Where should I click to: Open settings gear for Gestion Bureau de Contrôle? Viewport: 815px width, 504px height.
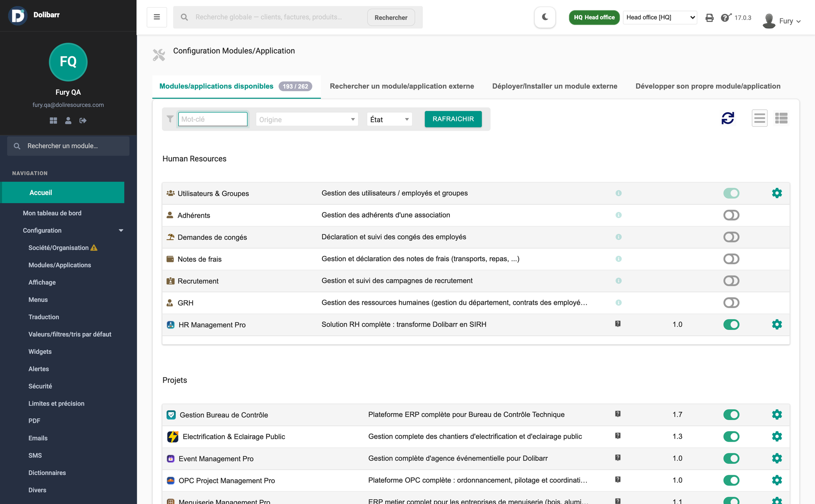click(x=777, y=414)
